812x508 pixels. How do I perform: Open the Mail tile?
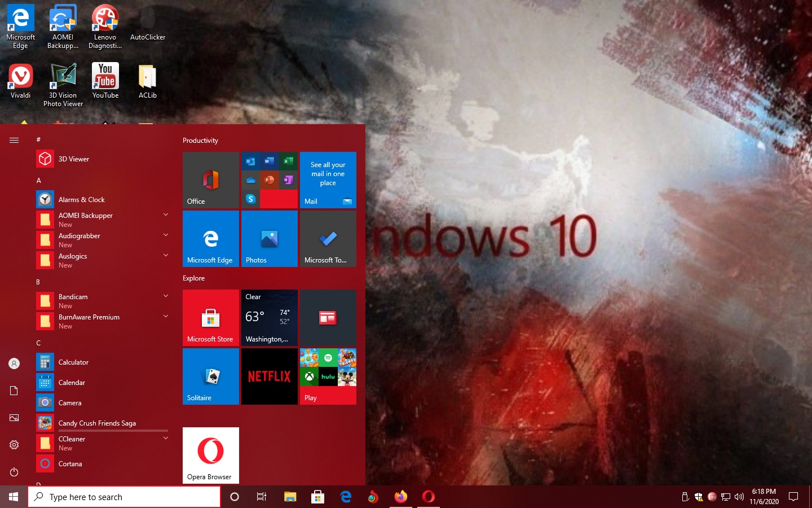click(328, 180)
